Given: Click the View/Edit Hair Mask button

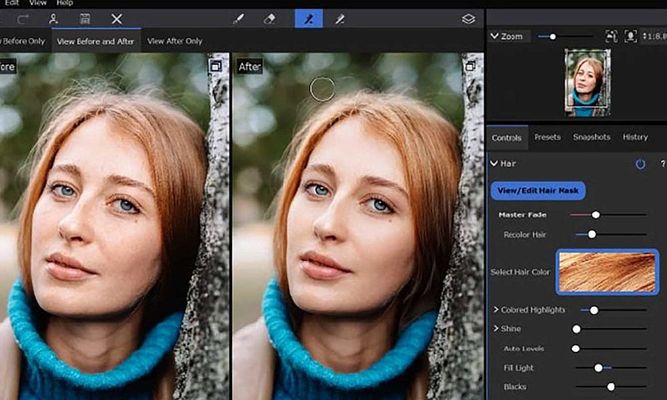Looking at the screenshot, I should [538, 190].
